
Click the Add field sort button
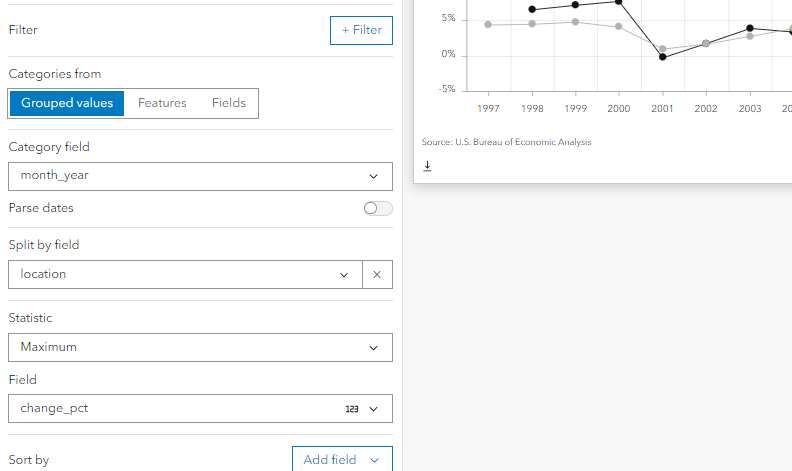click(x=342, y=460)
